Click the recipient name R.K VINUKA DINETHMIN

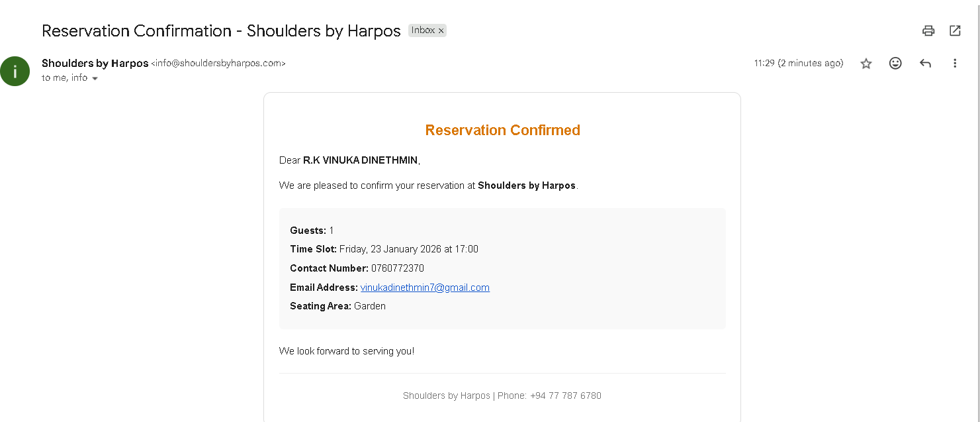361,160
